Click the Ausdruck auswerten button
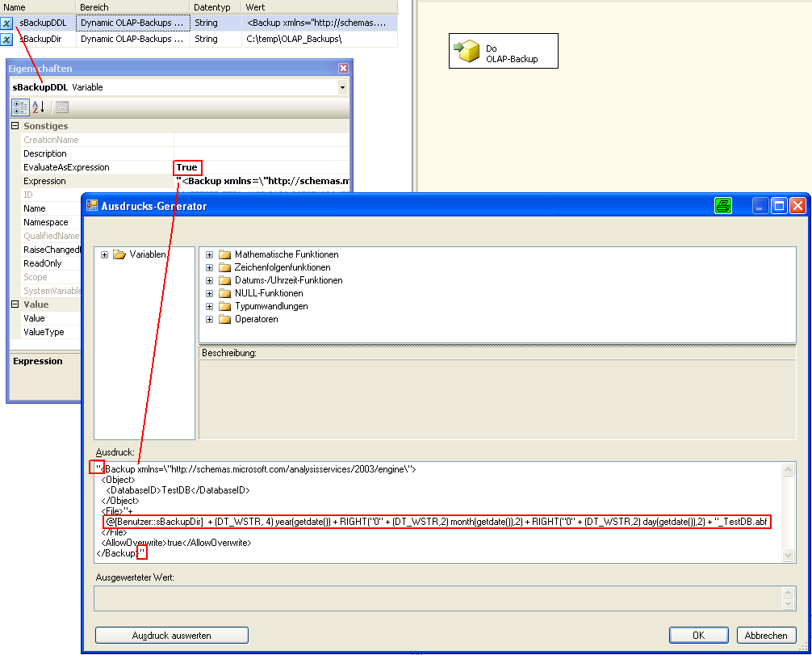Viewport: 812px width, 655px height. (171, 636)
